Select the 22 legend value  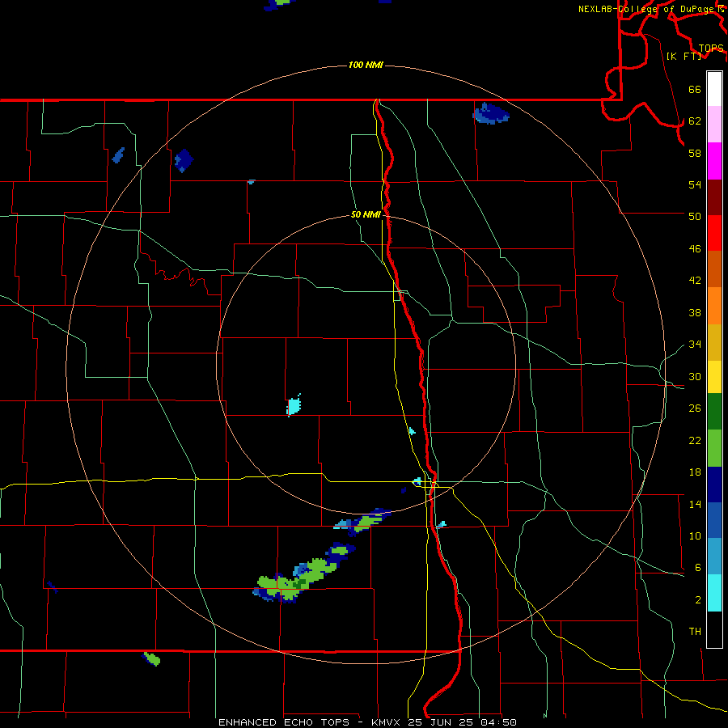click(695, 440)
